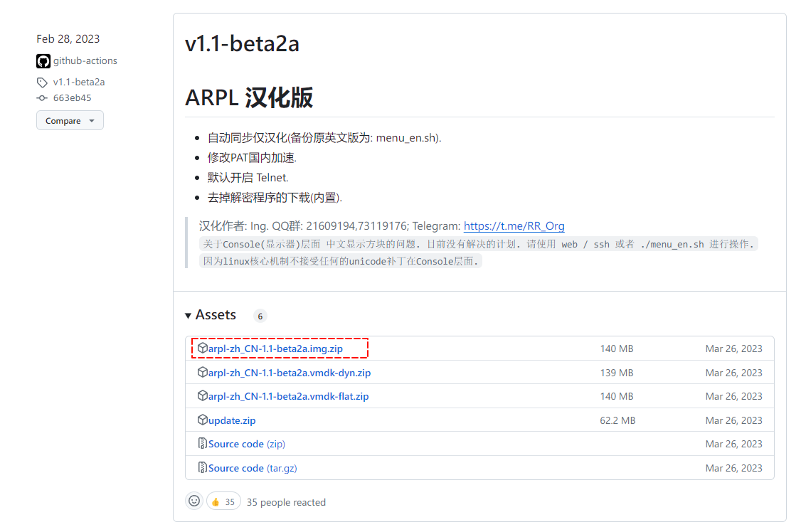This screenshot has width=801, height=532.
Task: Open the v1.1-beta2a release title
Action: (x=242, y=44)
